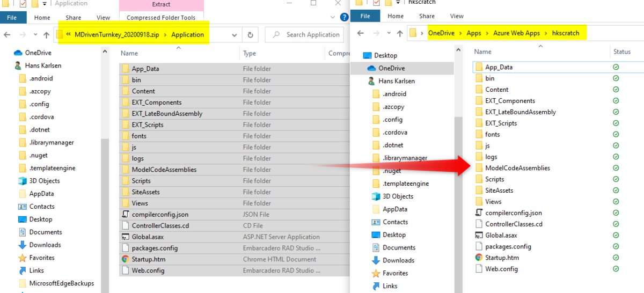Viewport: 644px width, 293px height.
Task: Click the Global.asax file icon in zip window
Action: [x=125, y=237]
